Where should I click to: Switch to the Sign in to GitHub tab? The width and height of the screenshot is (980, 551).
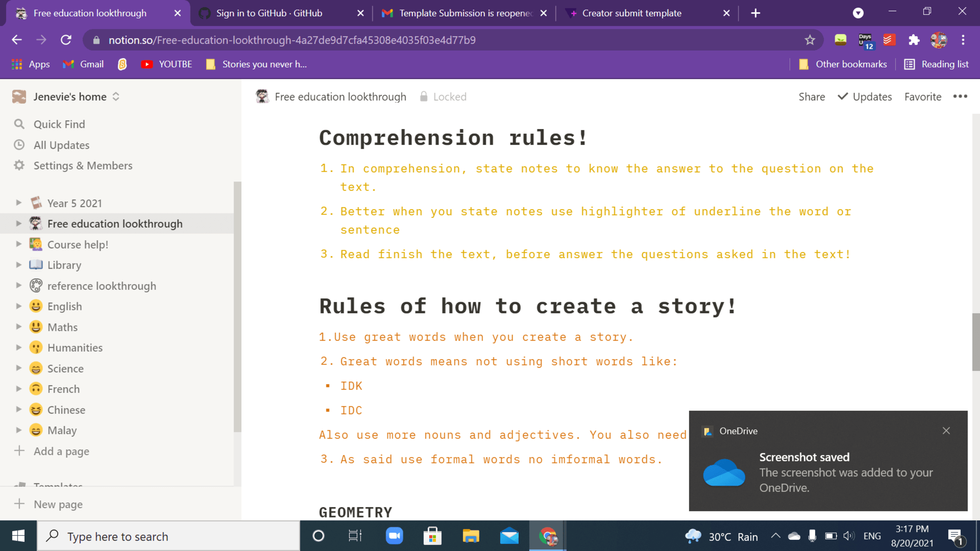point(269,13)
